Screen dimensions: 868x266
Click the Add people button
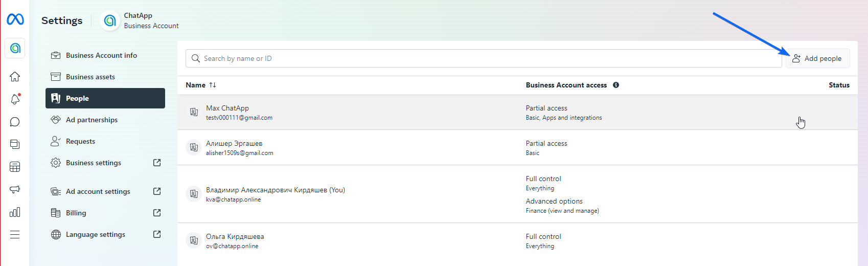(817, 58)
